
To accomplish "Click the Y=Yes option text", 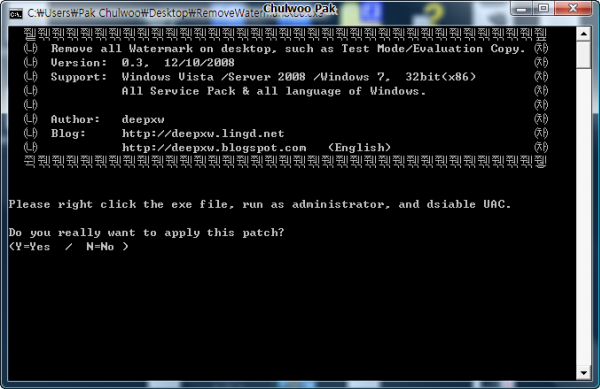I will [x=33, y=247].
